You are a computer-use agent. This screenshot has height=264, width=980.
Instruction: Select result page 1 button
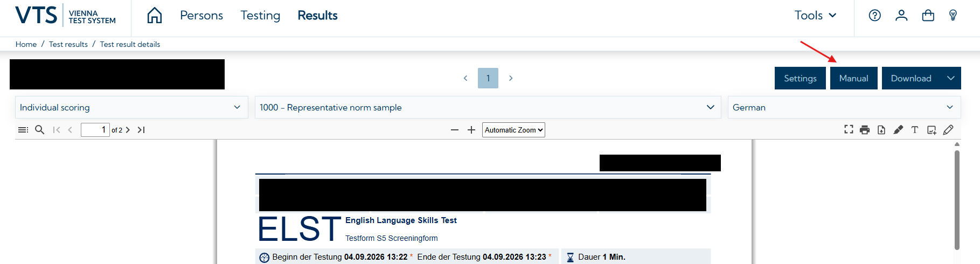pyautogui.click(x=488, y=78)
